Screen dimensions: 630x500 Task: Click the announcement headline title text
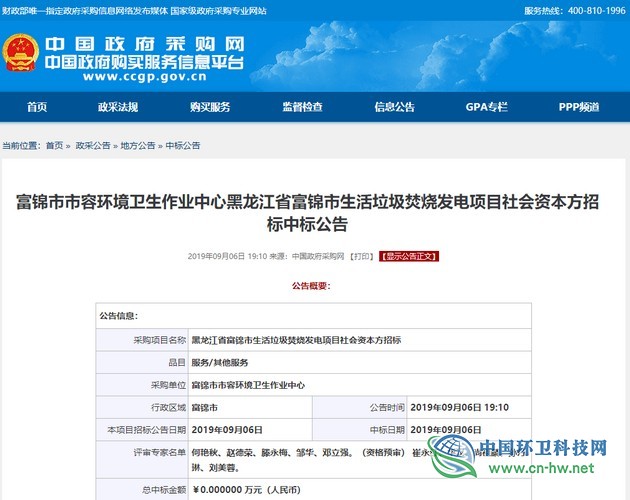pyautogui.click(x=314, y=214)
